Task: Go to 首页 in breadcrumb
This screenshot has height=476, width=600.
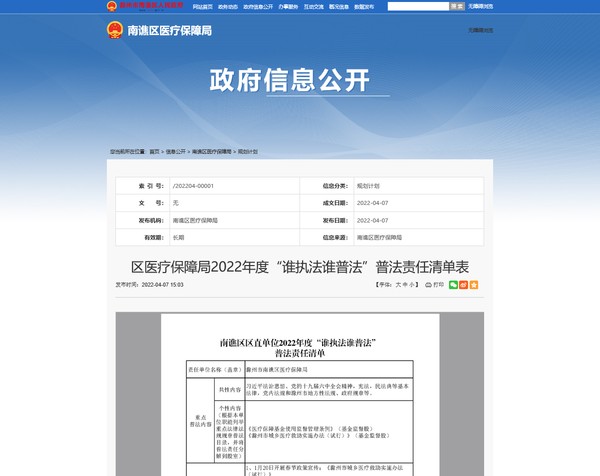Action: tap(154, 152)
